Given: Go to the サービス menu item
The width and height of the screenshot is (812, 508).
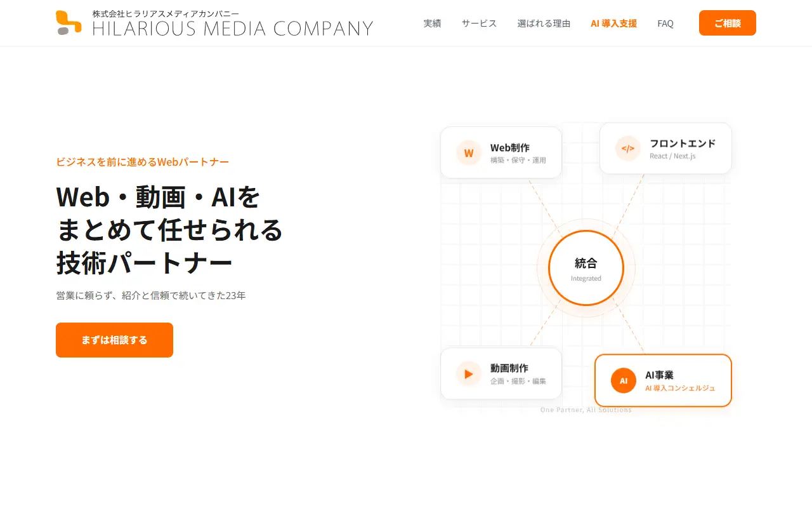Looking at the screenshot, I should coord(479,23).
